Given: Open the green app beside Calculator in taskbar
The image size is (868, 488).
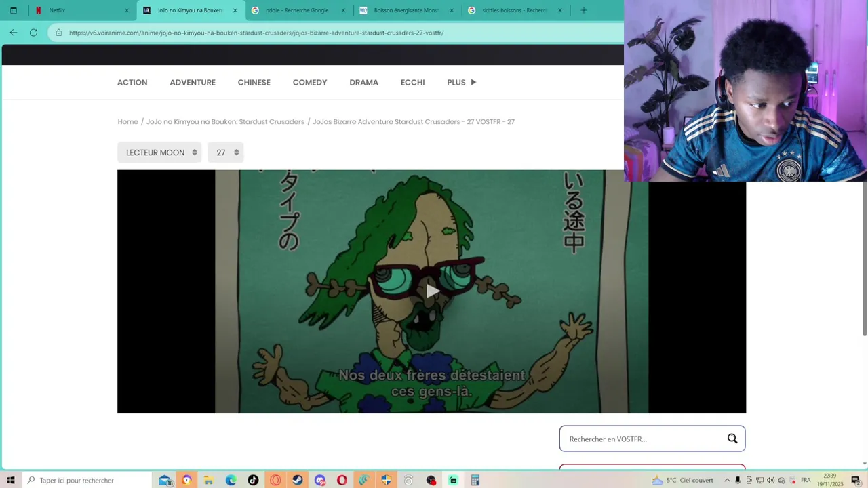Looking at the screenshot, I should click(x=453, y=480).
